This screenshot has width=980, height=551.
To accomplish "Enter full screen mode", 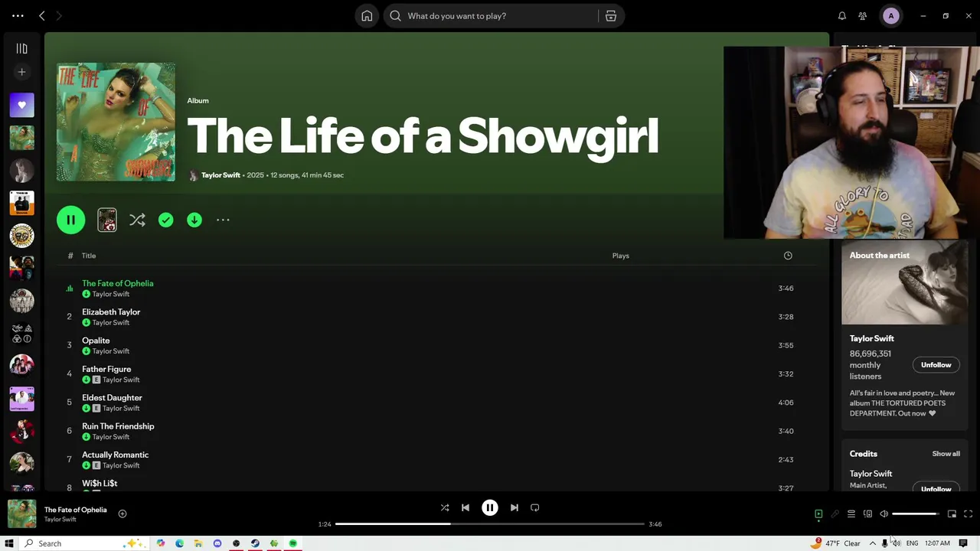I will 968,514.
